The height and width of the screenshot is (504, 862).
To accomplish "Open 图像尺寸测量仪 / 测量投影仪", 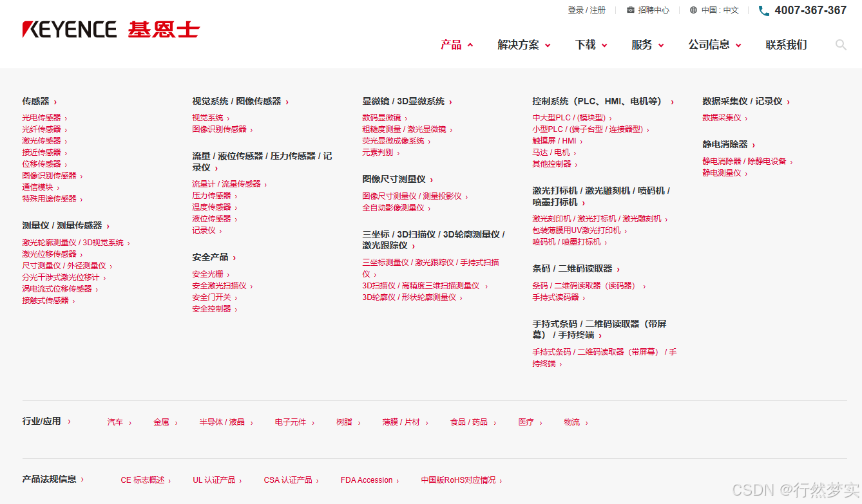I will coord(415,196).
